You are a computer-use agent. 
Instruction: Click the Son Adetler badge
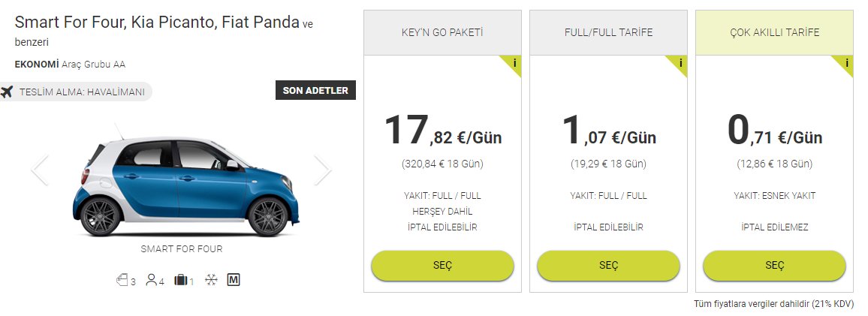[315, 91]
